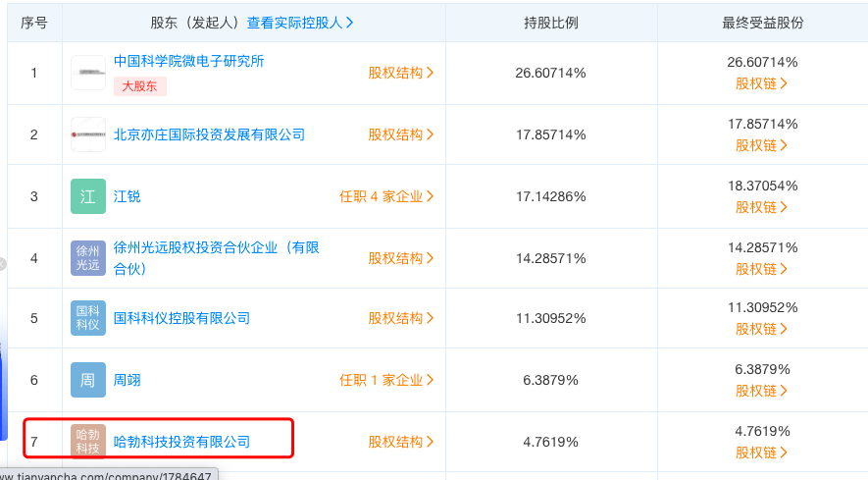The height and width of the screenshot is (480, 868).
Task: Click the 中国科学院微电子研究所 logo thumbnail
Action: click(88, 72)
